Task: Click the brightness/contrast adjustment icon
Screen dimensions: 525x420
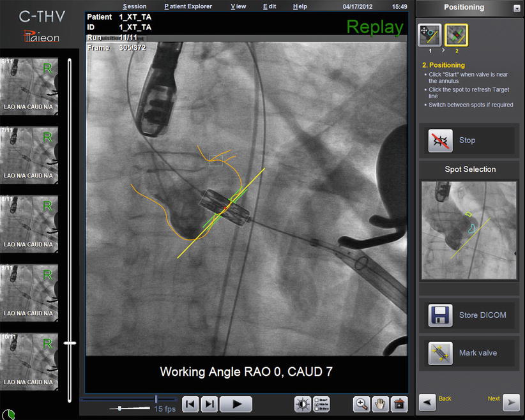Action: tap(303, 404)
